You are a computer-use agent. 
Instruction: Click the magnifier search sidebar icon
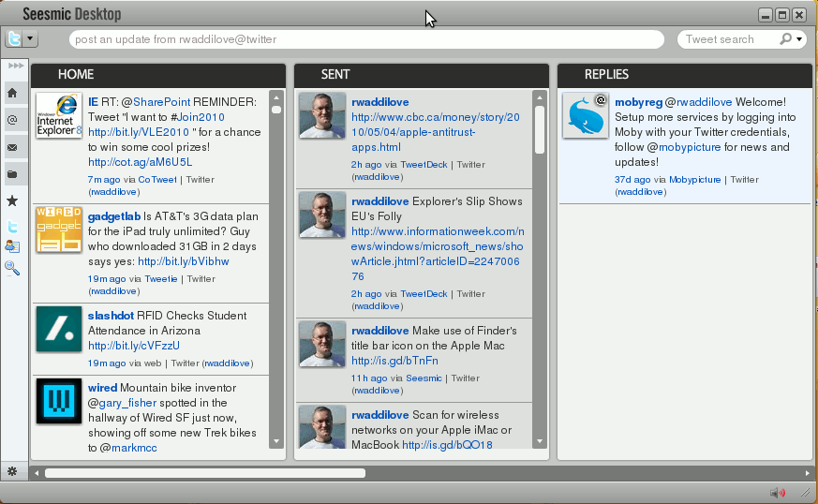tap(12, 268)
